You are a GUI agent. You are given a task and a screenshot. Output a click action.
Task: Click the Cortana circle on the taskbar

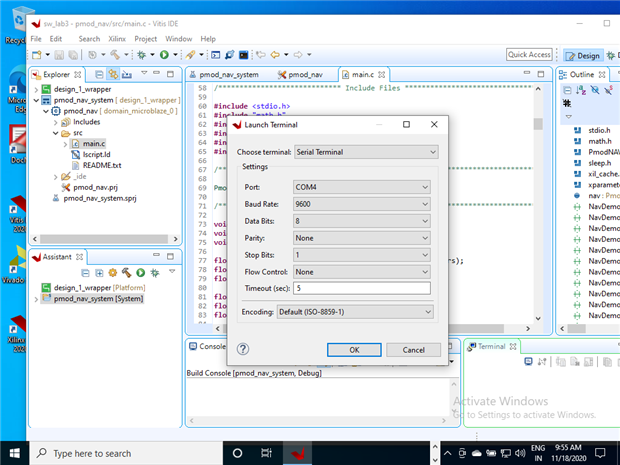click(237, 453)
